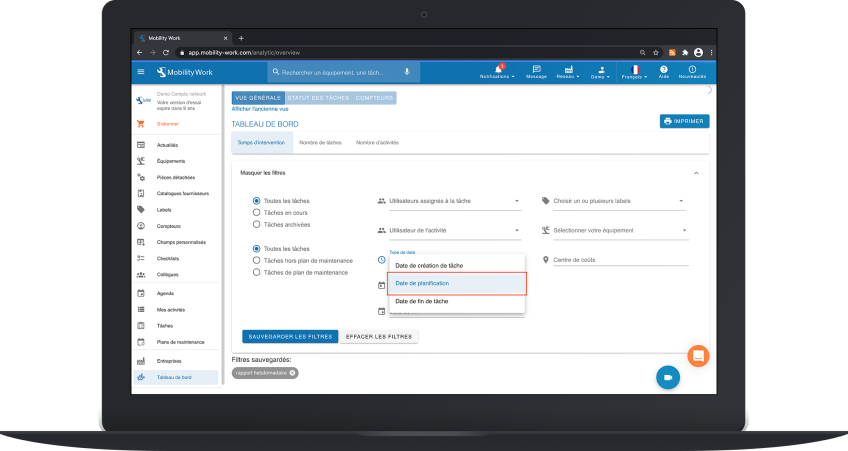This screenshot has height=451, width=848.
Task: Switch to the upper Compteurs tab
Action: [x=374, y=98]
